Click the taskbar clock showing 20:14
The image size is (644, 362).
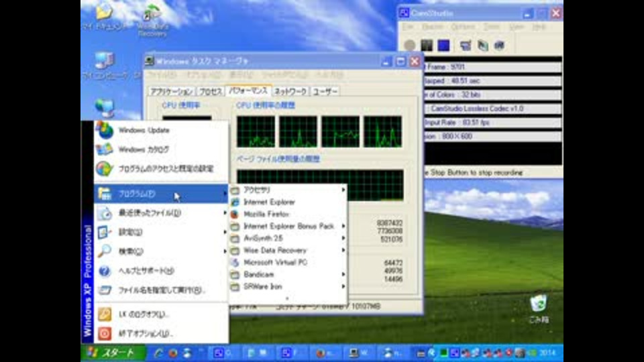pyautogui.click(x=548, y=353)
